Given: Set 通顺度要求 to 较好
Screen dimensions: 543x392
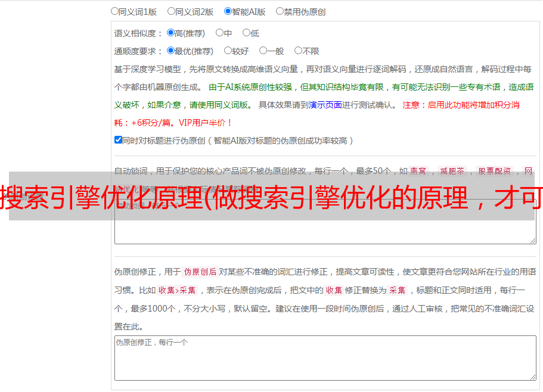Looking at the screenshot, I should 228,51.
